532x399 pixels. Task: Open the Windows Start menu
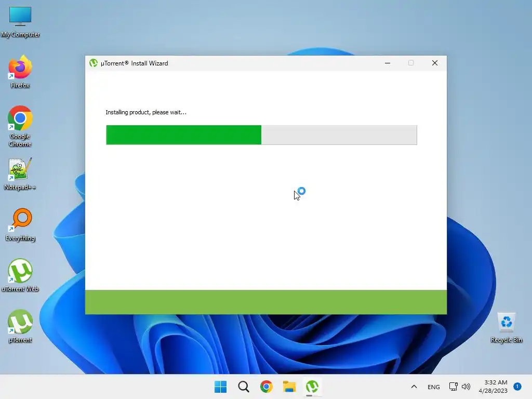click(220, 387)
